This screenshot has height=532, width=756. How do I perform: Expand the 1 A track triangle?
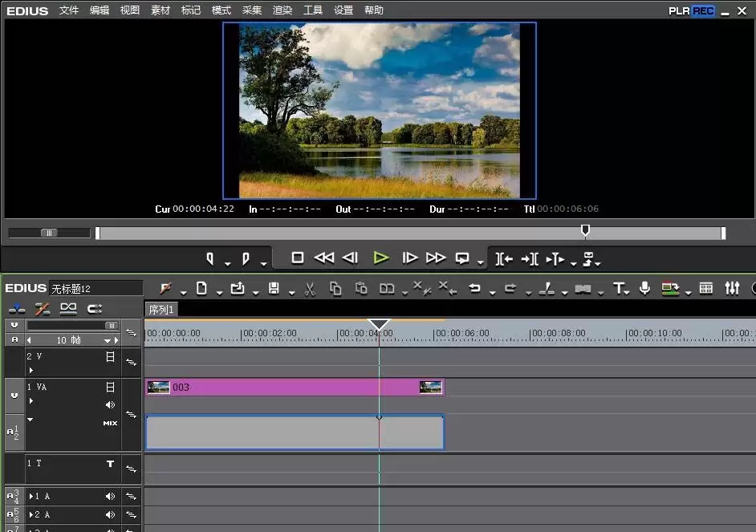[x=30, y=496]
